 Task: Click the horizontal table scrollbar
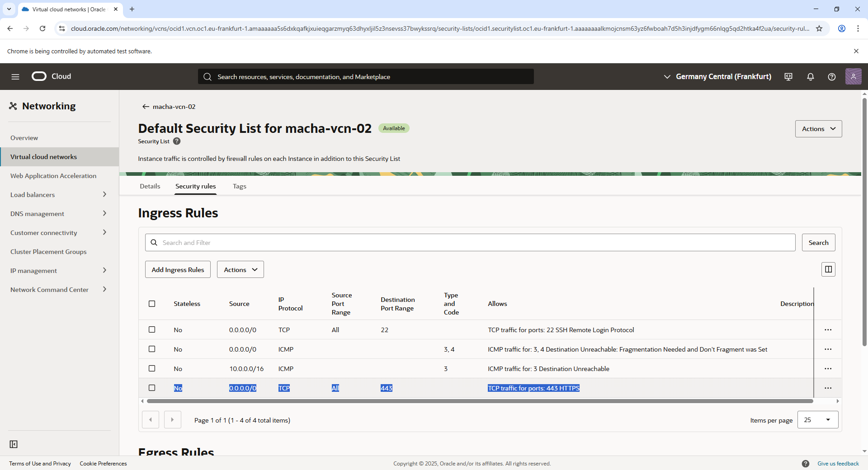pos(479,401)
